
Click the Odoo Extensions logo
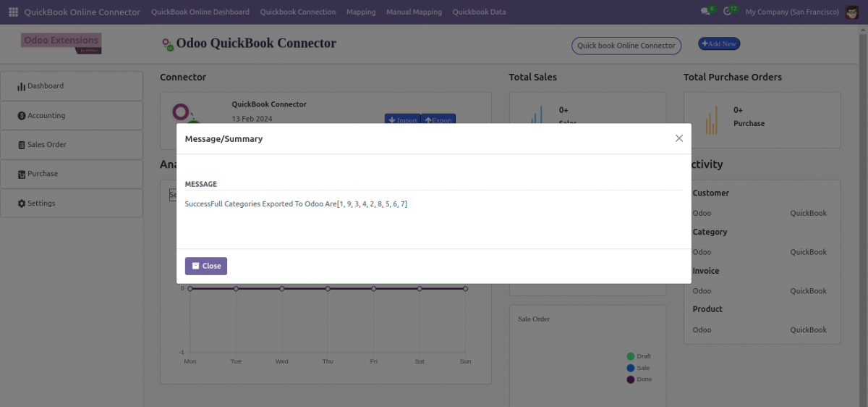pos(61,43)
